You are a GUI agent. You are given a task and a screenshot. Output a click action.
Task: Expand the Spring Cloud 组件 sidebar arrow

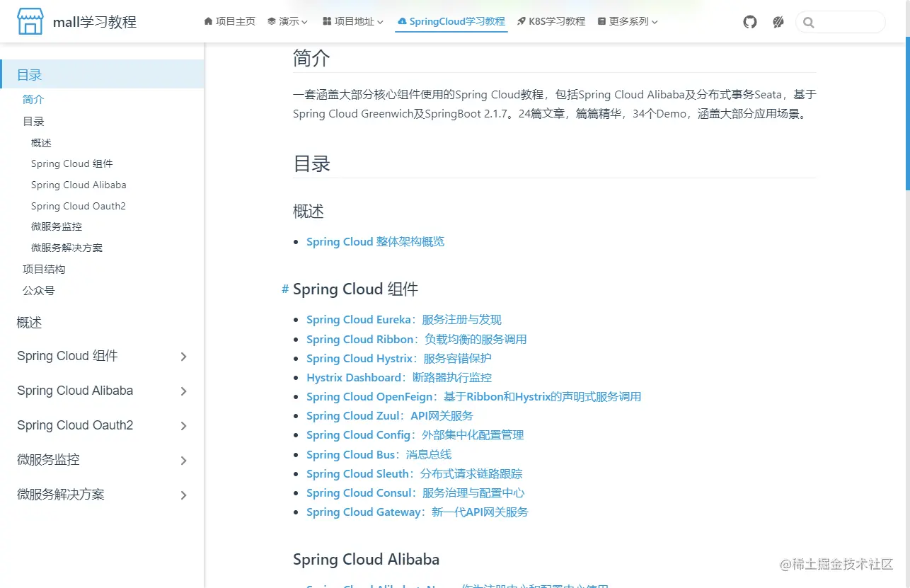183,357
